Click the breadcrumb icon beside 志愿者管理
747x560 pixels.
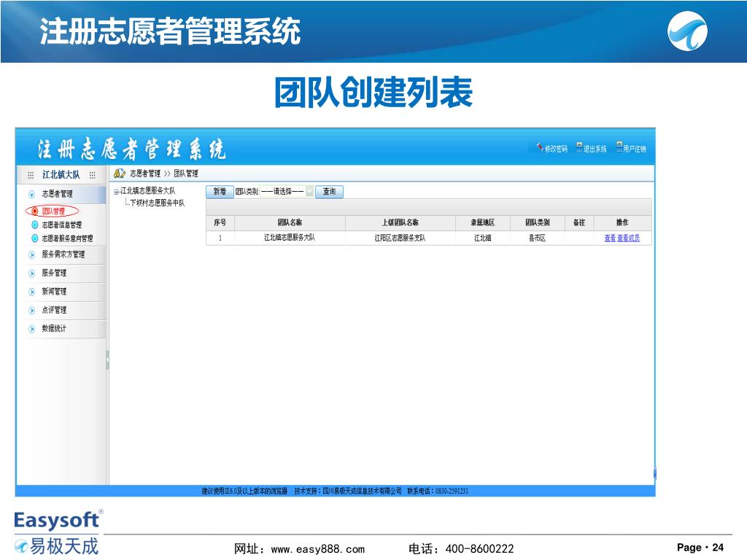[x=119, y=174]
